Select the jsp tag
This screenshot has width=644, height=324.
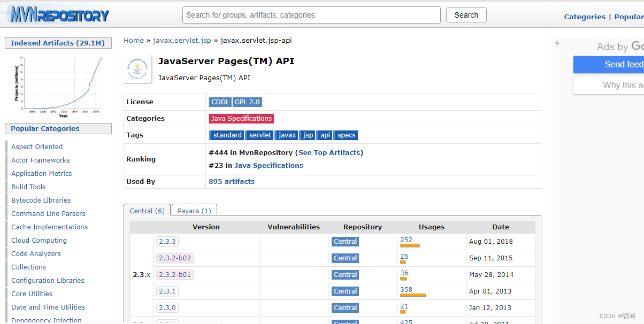(308, 135)
